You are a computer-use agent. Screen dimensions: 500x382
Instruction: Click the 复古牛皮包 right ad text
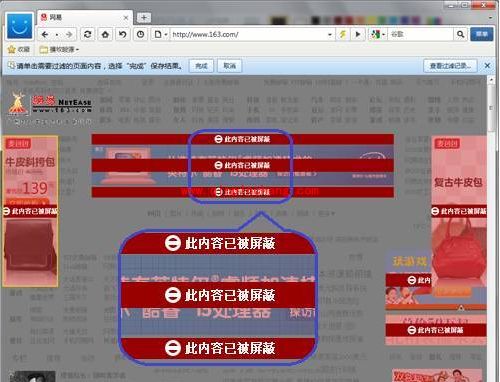(x=458, y=182)
